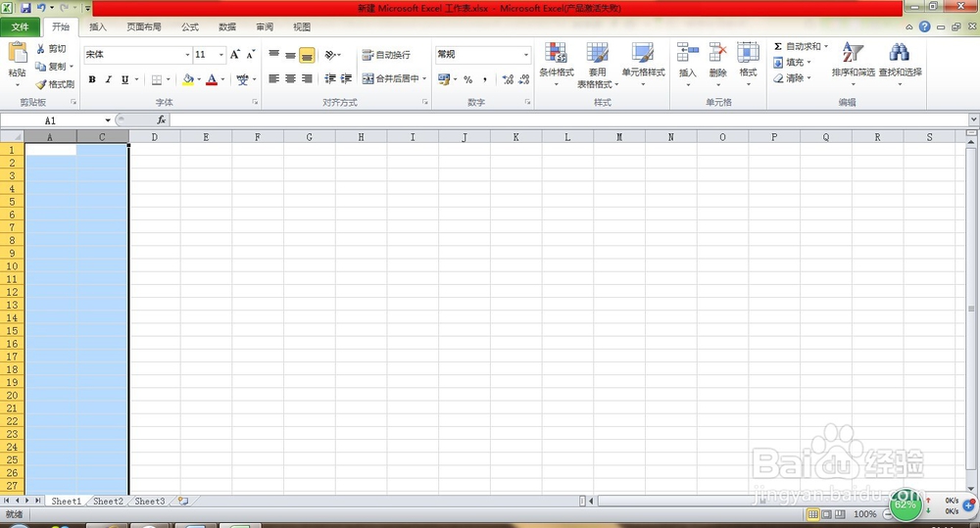Click the Increase Decimal icon

[x=508, y=79]
